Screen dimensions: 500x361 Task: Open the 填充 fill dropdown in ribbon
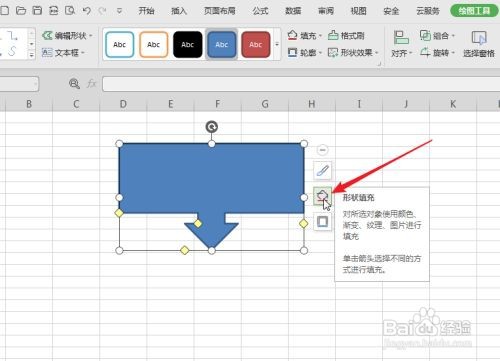coord(304,35)
